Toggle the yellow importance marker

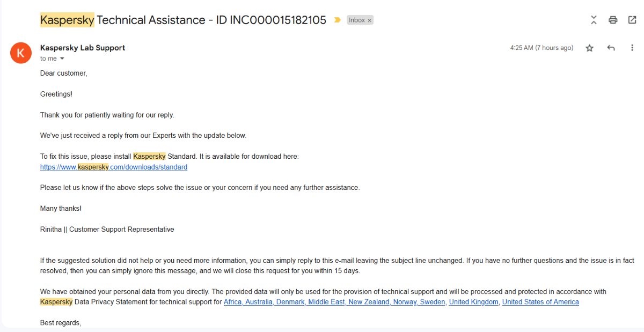pyautogui.click(x=337, y=20)
